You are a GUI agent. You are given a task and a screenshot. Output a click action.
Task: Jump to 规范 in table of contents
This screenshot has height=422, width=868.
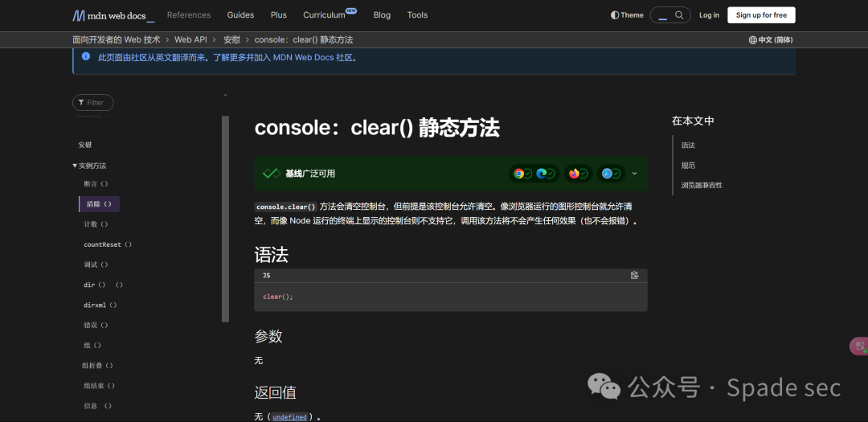coord(688,165)
